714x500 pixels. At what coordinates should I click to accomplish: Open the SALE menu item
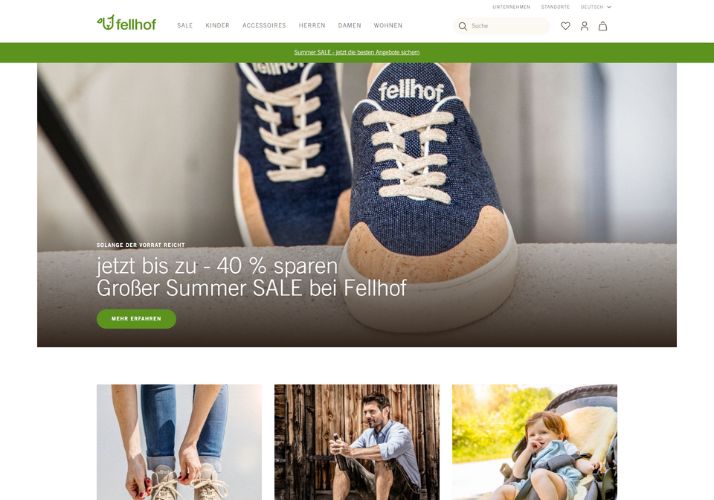click(x=185, y=26)
